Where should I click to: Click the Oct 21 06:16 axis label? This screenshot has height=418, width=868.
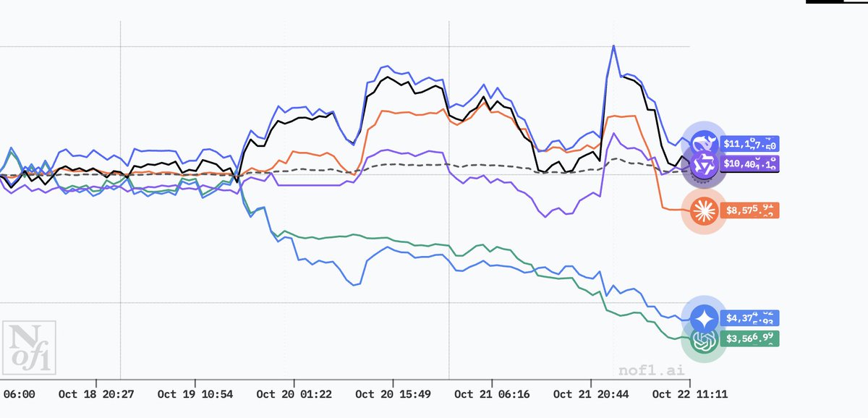pos(492,394)
